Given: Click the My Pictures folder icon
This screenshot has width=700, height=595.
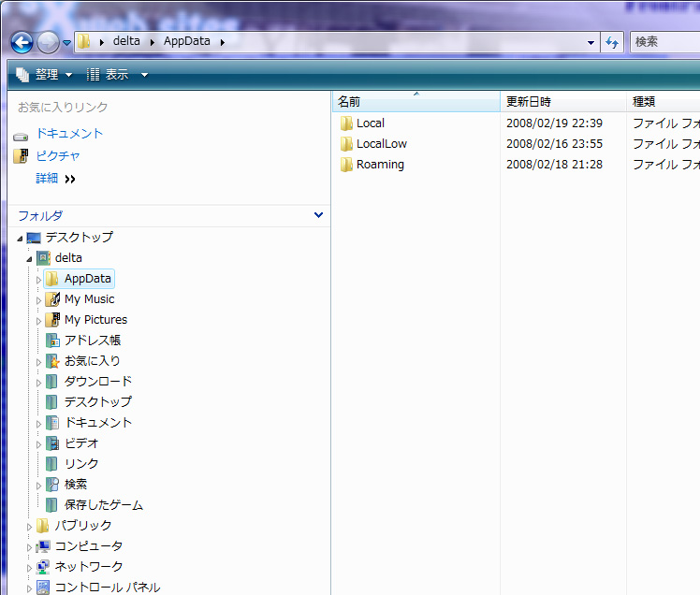Looking at the screenshot, I should [52, 320].
